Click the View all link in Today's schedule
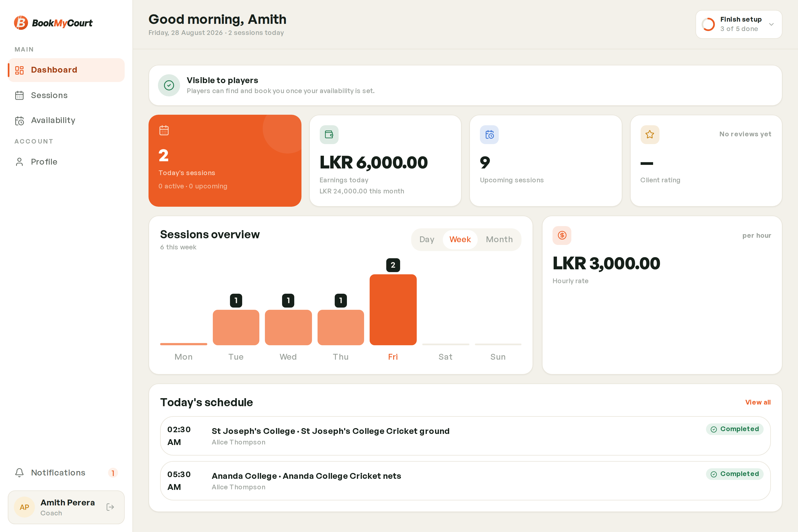The width and height of the screenshot is (798, 532). 758,402
